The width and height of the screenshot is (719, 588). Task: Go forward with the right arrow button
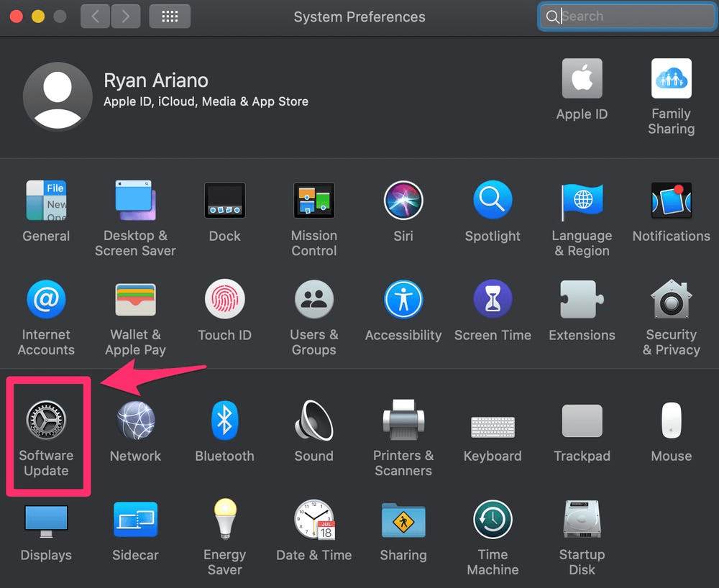click(x=126, y=17)
